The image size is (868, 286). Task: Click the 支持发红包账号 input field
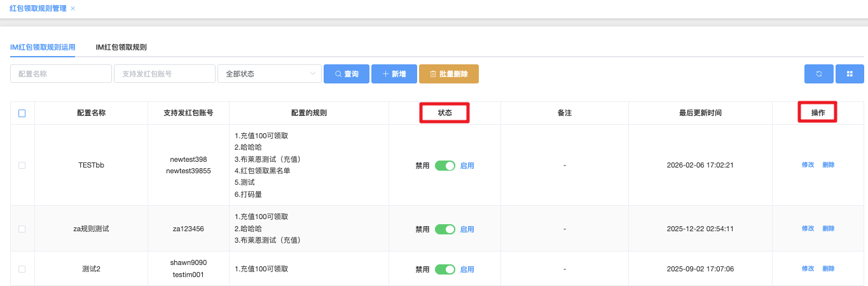tap(164, 74)
